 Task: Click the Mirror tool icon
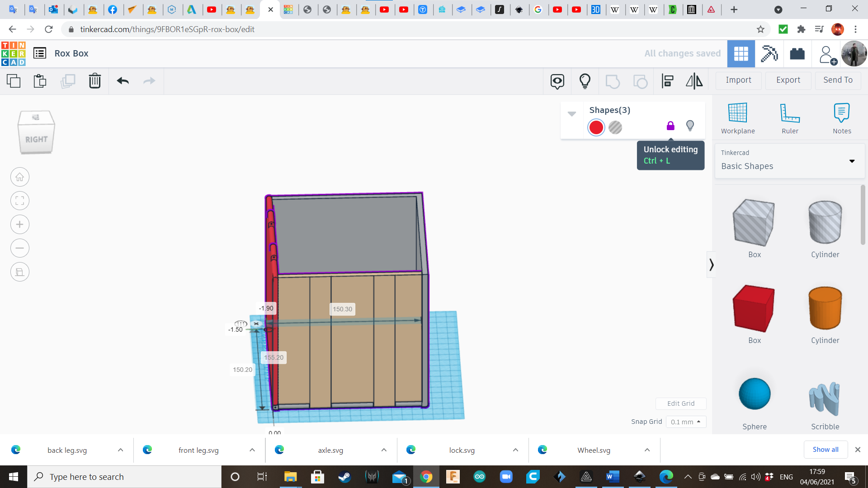694,80
